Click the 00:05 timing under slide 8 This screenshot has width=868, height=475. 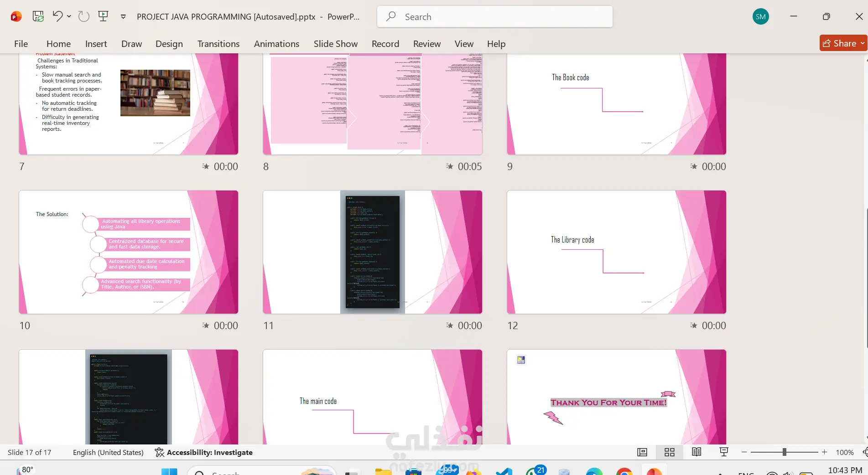(470, 166)
